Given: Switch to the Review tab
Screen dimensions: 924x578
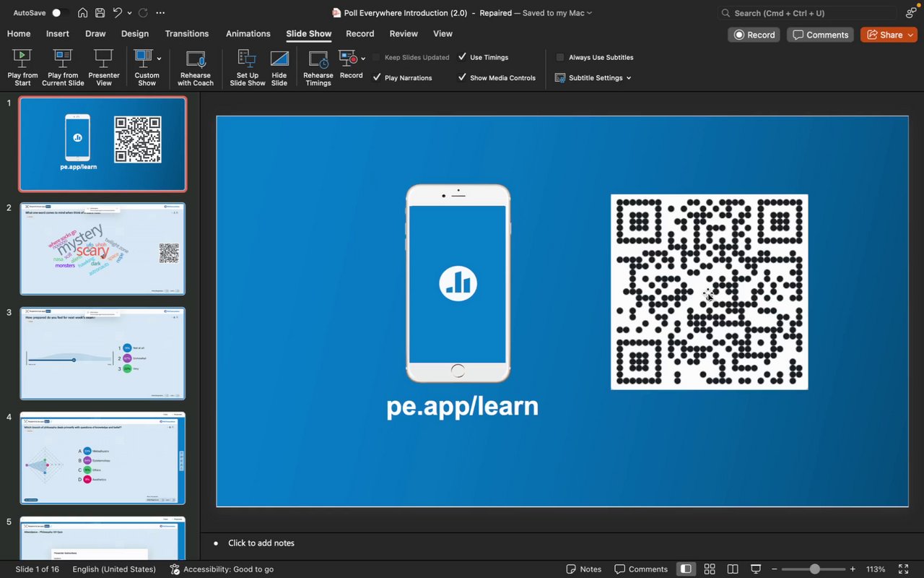Looking at the screenshot, I should (x=404, y=34).
